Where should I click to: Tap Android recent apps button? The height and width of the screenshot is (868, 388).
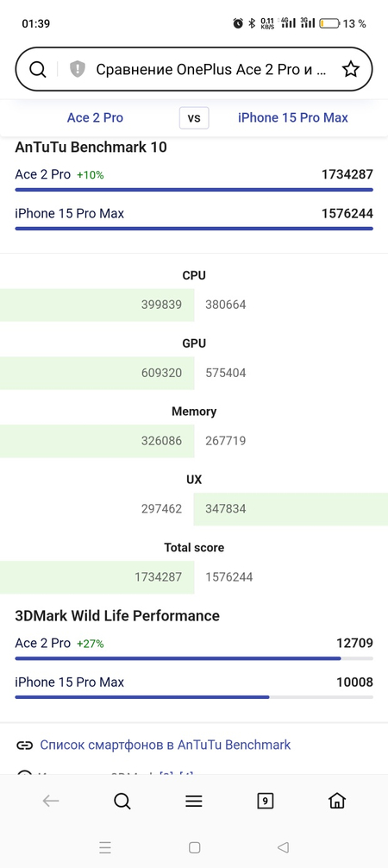105,847
